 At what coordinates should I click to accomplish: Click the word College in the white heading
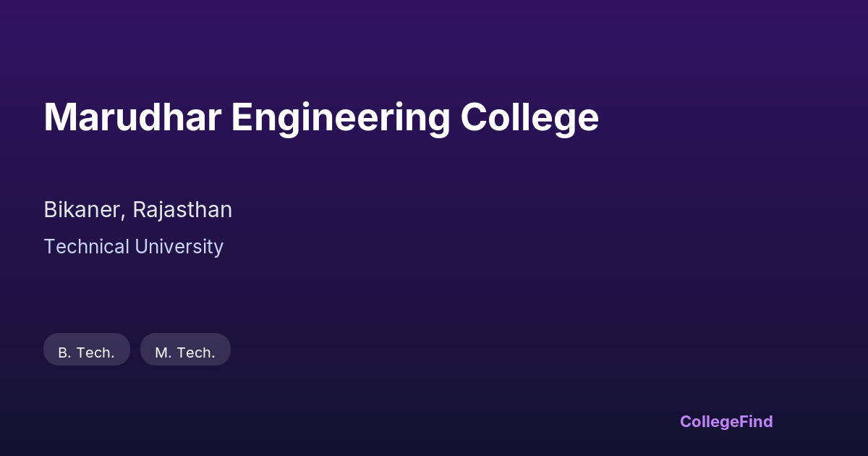[x=529, y=117]
